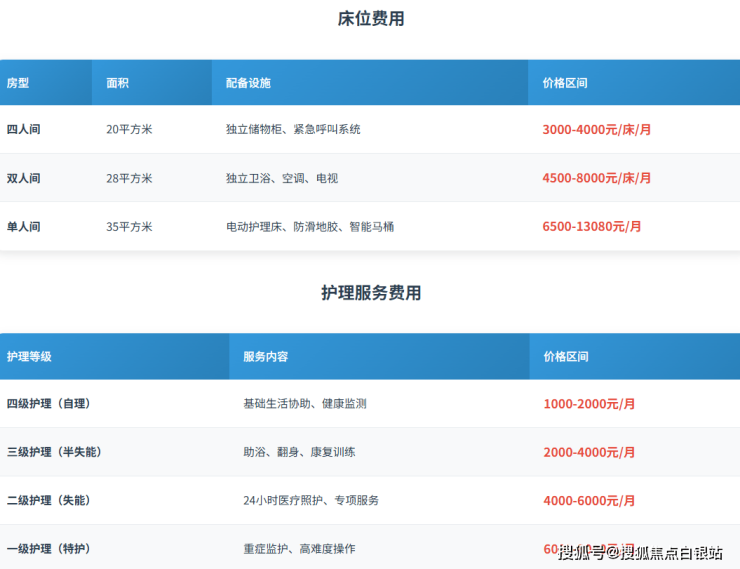Click 价格区间 header in bed fee table

[x=565, y=83]
